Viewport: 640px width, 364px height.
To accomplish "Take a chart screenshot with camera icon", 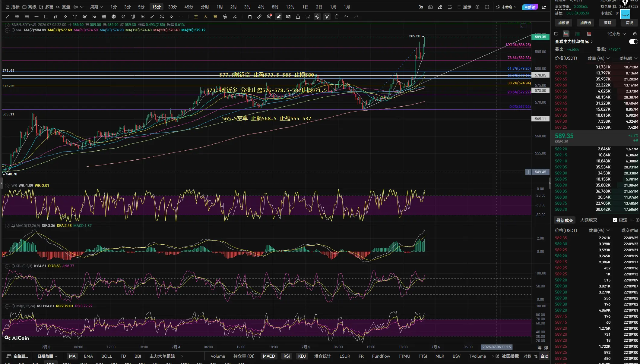I will click(x=430, y=7).
